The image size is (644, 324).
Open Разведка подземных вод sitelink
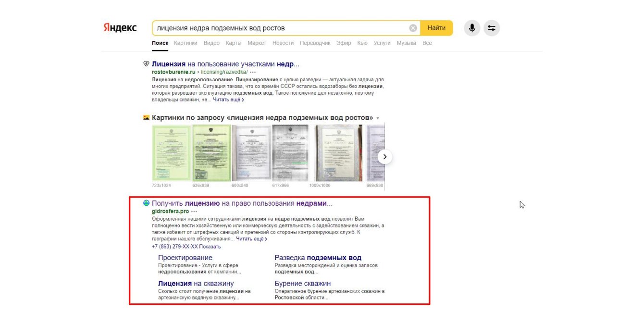tap(318, 258)
